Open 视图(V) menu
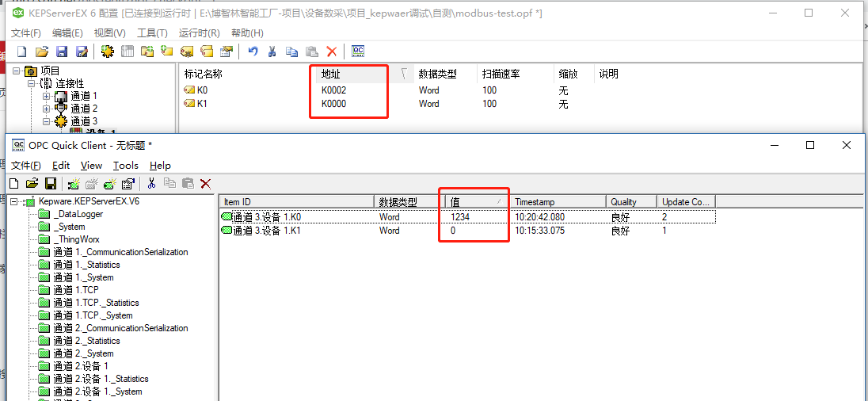Image resolution: width=868 pixels, height=401 pixels. tap(109, 32)
